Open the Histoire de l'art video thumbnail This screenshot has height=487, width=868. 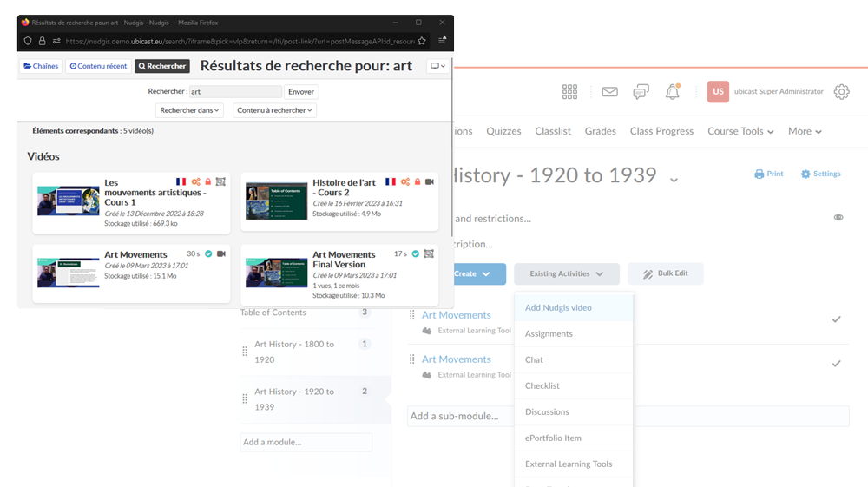tap(276, 201)
